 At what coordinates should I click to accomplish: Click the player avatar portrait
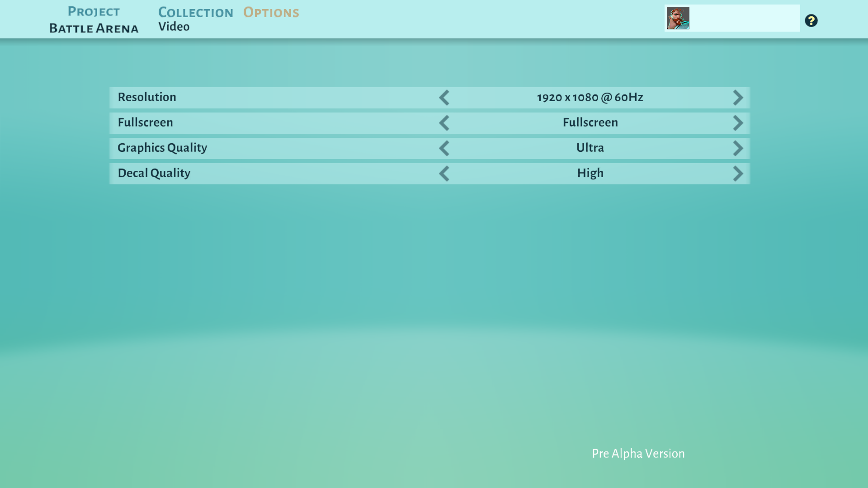(x=678, y=18)
